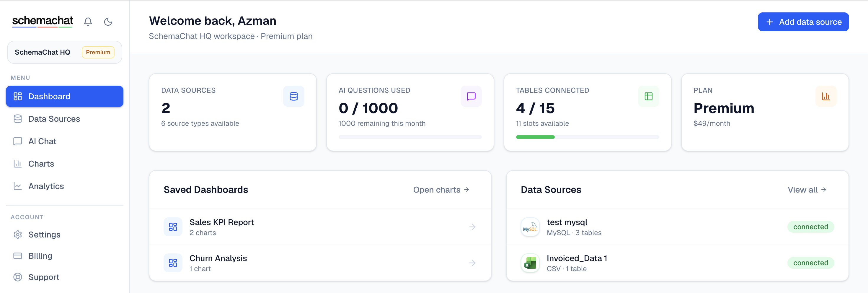868x293 pixels.
Task: Open the Charts menu item
Action: [x=65, y=164]
